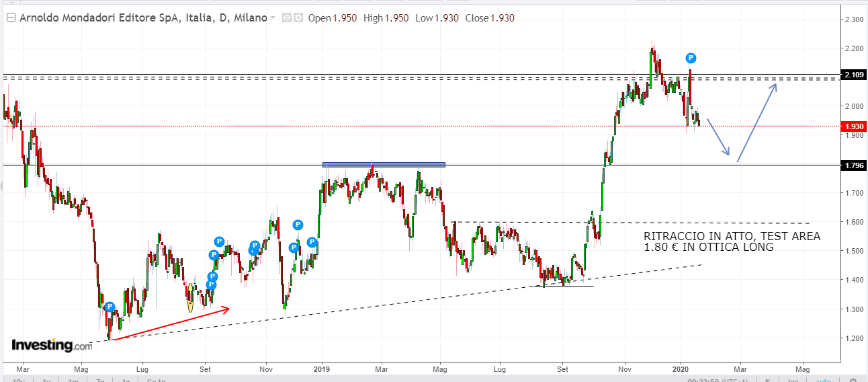Open chart settings gear in bottom-right corner
This screenshot has height=382, width=868.
852,380
